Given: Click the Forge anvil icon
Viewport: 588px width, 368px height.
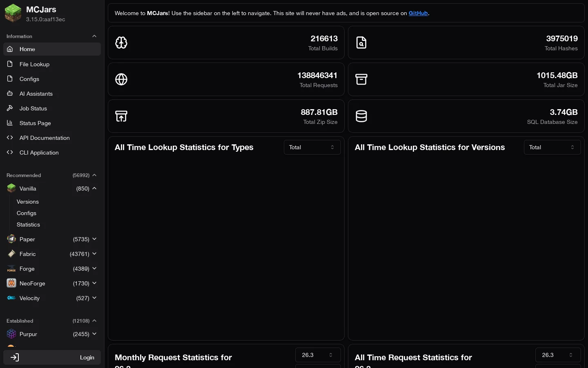Looking at the screenshot, I should point(11,269).
